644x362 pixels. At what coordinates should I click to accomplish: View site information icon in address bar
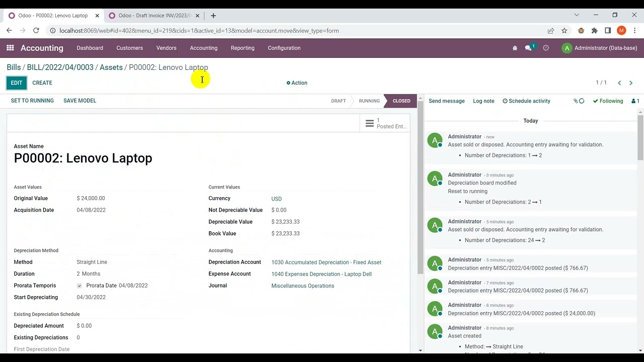point(52,31)
